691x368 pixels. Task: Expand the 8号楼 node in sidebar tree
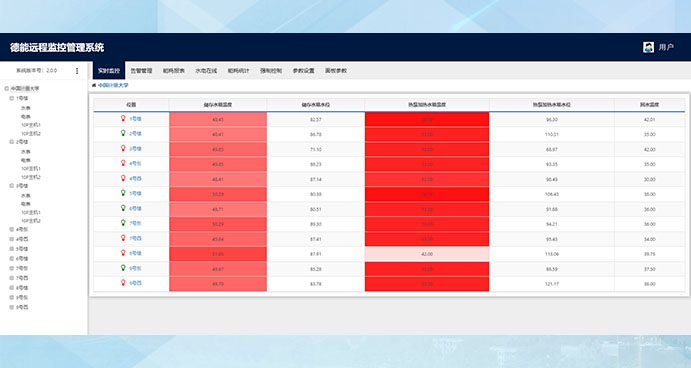tap(12, 288)
